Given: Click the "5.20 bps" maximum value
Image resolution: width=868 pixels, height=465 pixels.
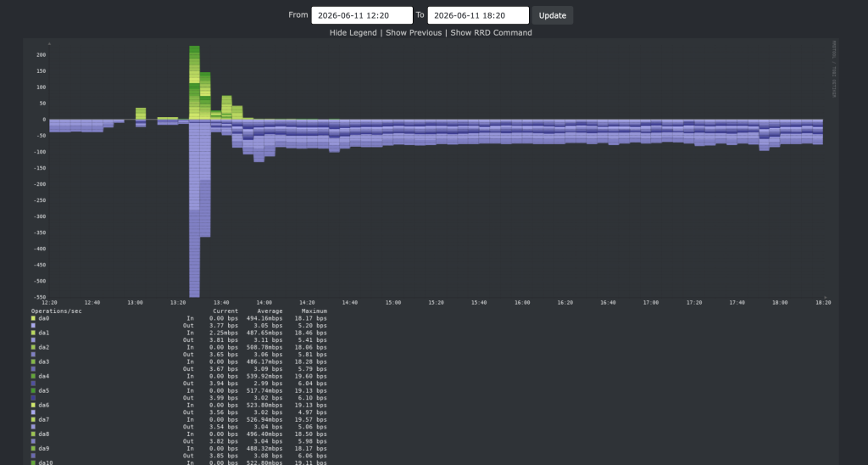Looking at the screenshot, I should click(312, 326).
